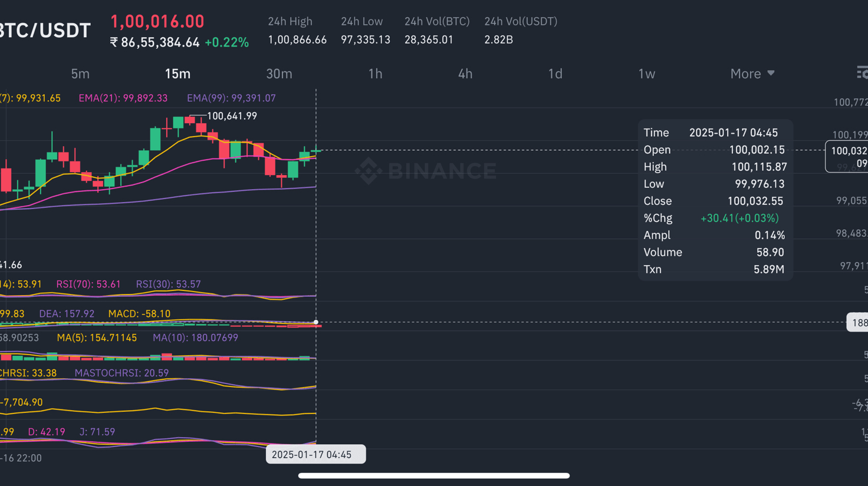Image resolution: width=868 pixels, height=486 pixels.
Task: Click the EMA(99): 99,391.07 indicator label
Action: click(231, 98)
